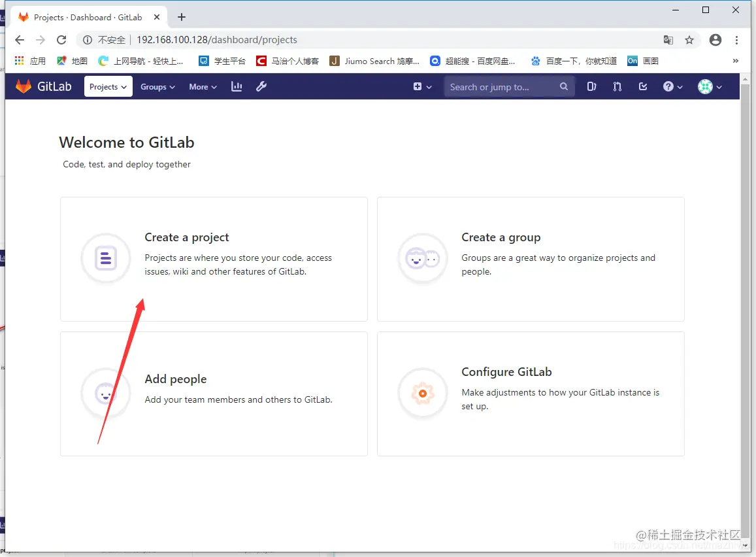Open the Jiumo Search bookmark
Viewport: 756px width, 557px height.
374,61
